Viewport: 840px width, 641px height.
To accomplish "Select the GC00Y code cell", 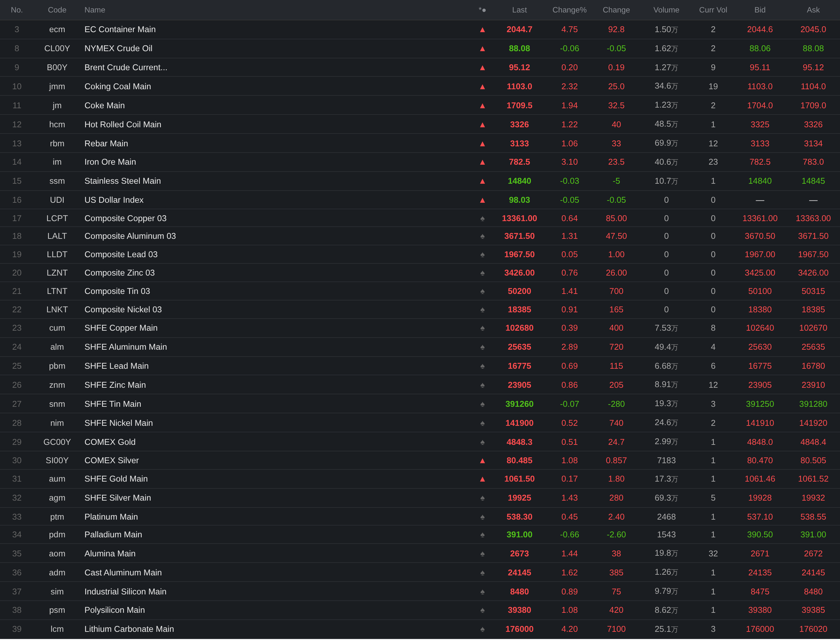I will (x=57, y=442).
